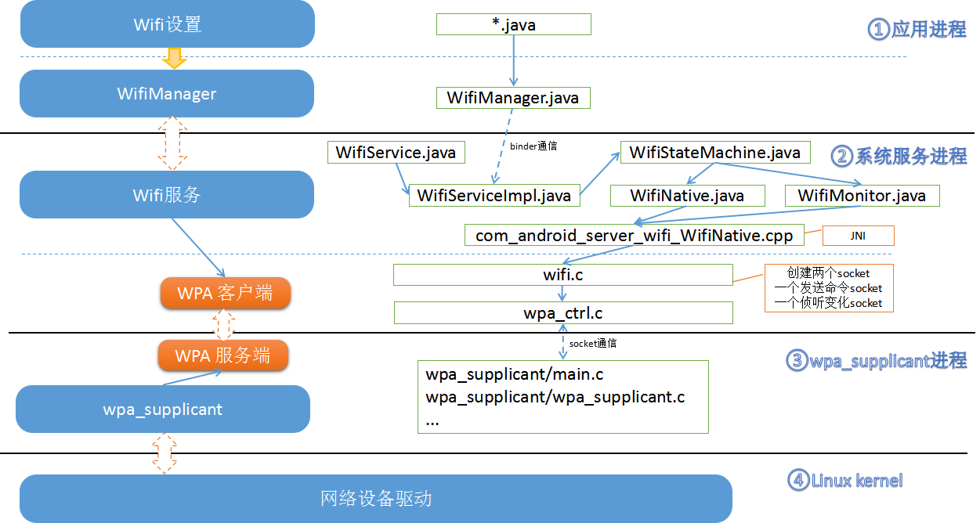This screenshot has height=523, width=980.
Task: Click the "②系统服务进程" heading
Action: (x=899, y=156)
